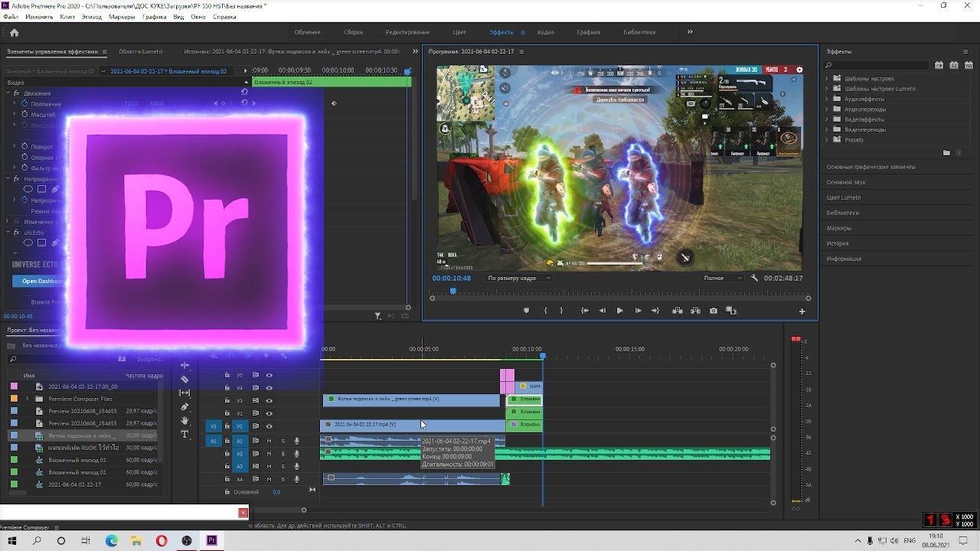Mark Out point in Program monitor

point(561,311)
